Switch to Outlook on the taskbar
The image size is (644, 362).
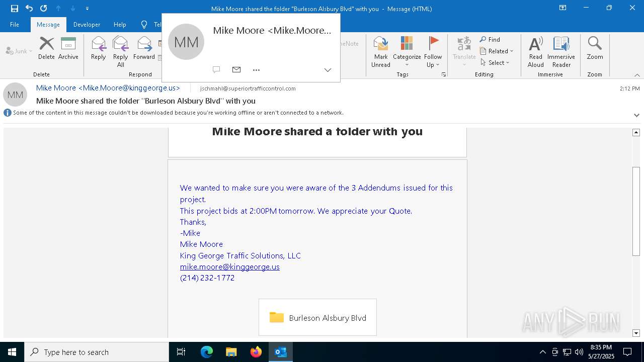click(281, 352)
